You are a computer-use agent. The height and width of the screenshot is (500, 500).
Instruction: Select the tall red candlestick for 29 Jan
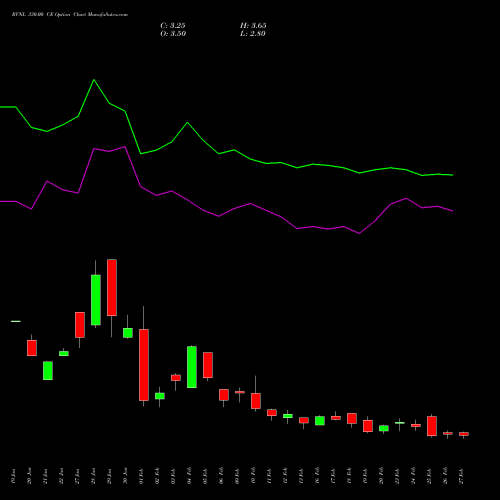[x=112, y=287]
